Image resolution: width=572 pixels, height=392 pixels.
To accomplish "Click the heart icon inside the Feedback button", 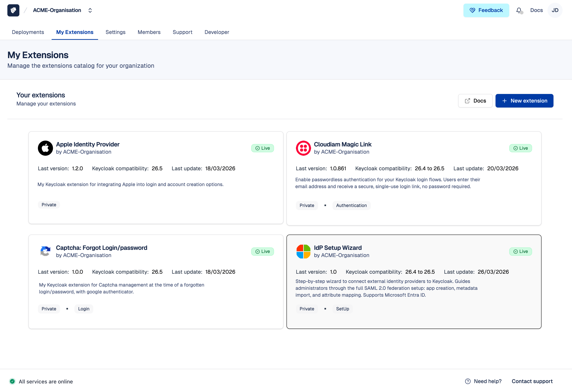I will [472, 10].
